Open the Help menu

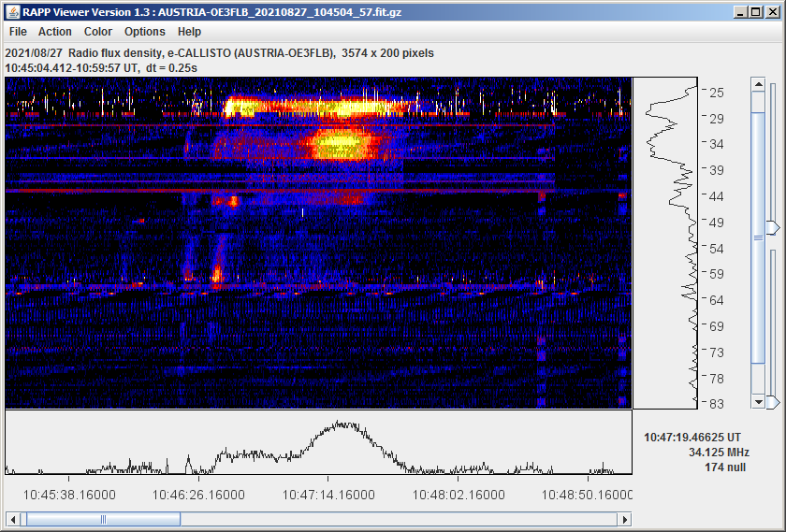point(189,32)
